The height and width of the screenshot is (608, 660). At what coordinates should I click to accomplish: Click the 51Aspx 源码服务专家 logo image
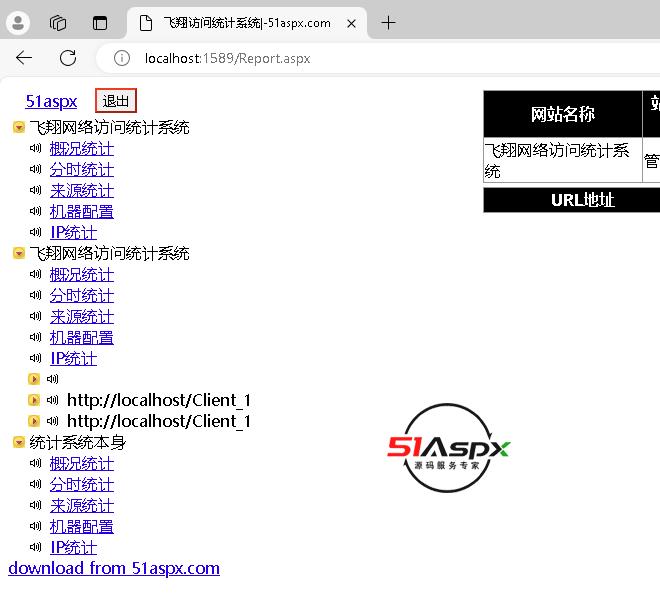pyautogui.click(x=449, y=448)
